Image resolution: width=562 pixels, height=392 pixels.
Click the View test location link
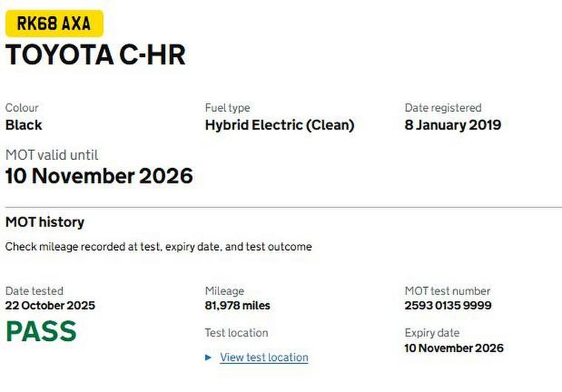[264, 357]
